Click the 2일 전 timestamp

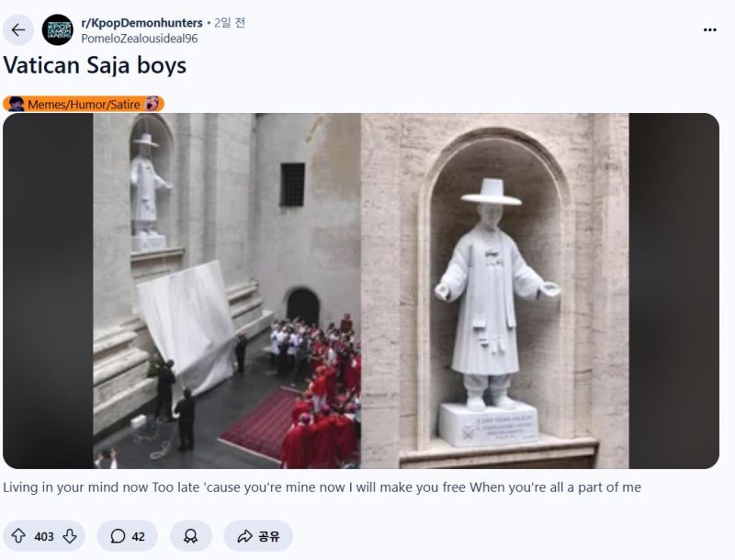229,22
